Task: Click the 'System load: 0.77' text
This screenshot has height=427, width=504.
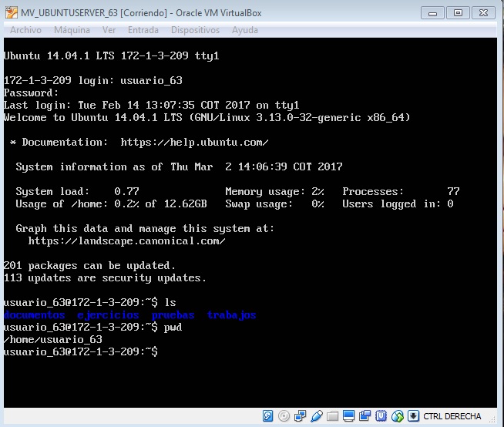Action: (78, 192)
